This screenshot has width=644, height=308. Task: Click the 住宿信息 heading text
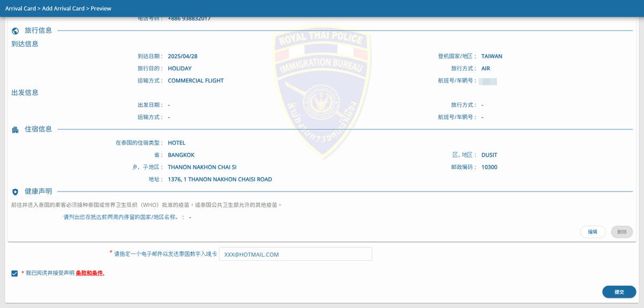(x=38, y=129)
